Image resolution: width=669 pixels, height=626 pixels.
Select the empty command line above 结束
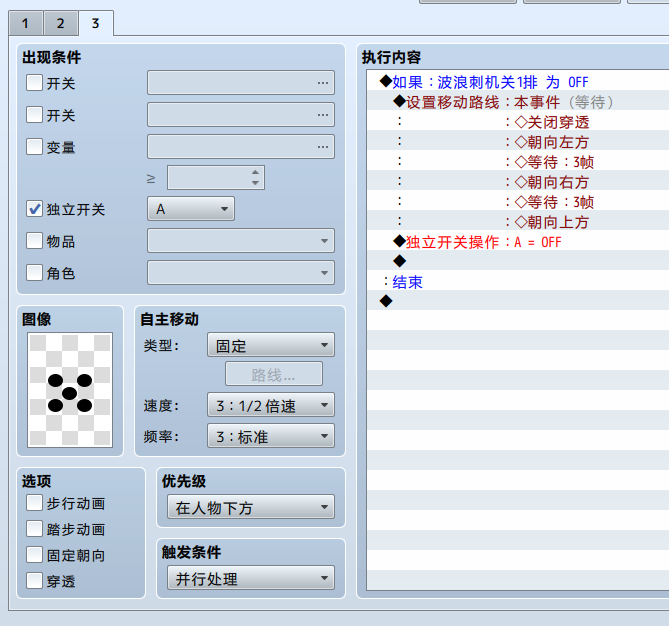(518, 261)
